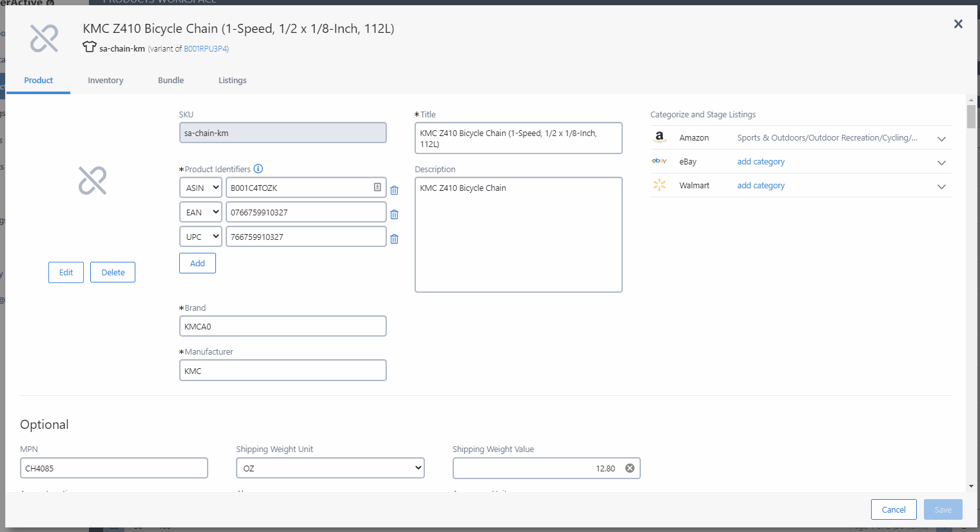Click the icon inside the ASIN value field
The height and width of the screenshot is (532, 980).
pyautogui.click(x=377, y=187)
